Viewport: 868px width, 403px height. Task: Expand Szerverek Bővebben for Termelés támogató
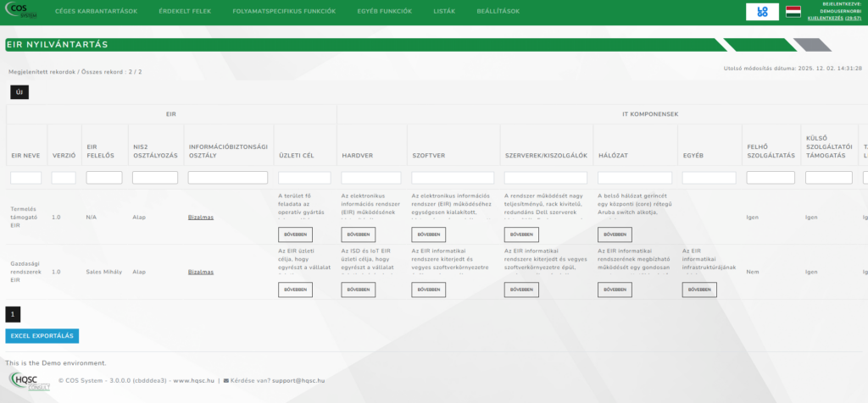pos(521,235)
